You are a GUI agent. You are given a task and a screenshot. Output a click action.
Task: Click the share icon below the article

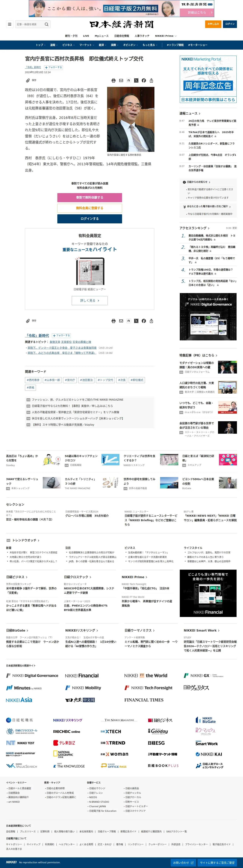[151, 321]
